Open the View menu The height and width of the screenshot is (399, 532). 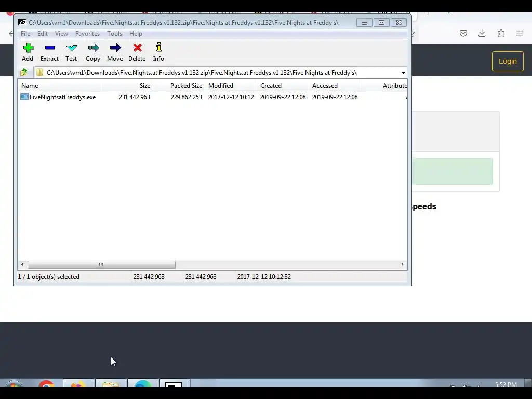click(61, 34)
